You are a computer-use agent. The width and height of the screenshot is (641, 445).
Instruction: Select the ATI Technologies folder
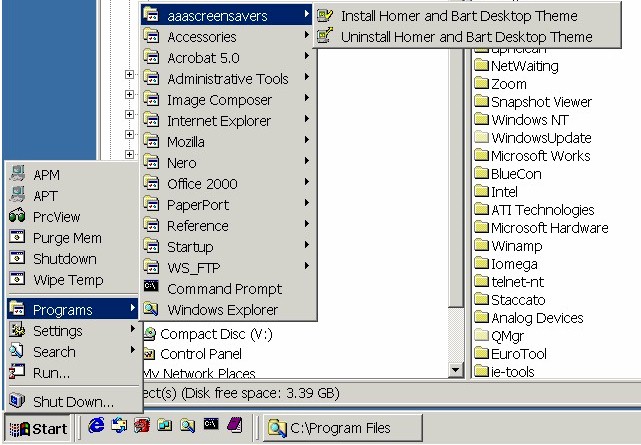[534, 210]
